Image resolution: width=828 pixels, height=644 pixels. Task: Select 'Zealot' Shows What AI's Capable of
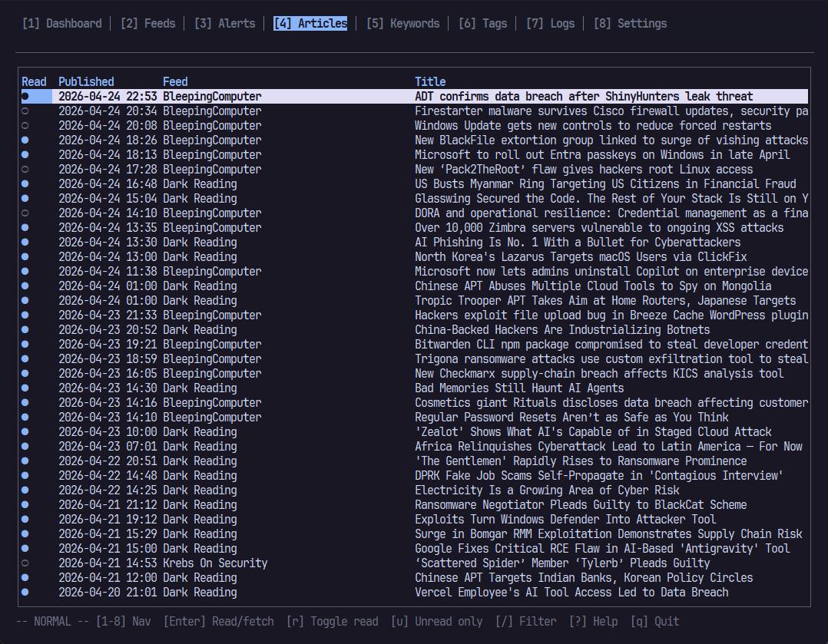tap(415, 432)
